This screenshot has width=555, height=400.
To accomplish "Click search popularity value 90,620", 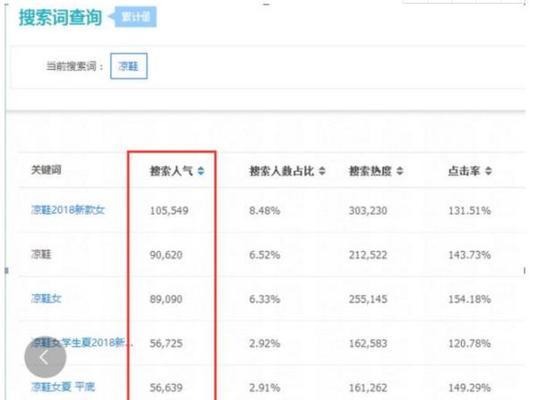I will [x=166, y=255].
